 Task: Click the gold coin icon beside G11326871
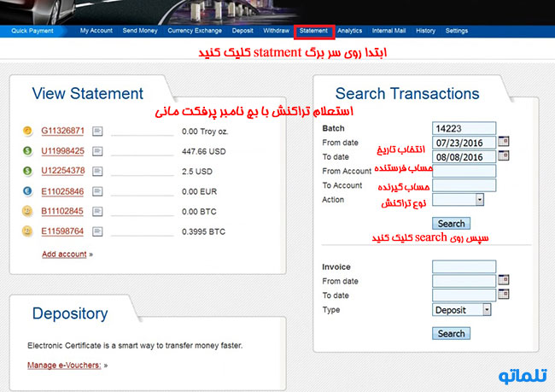point(27,131)
